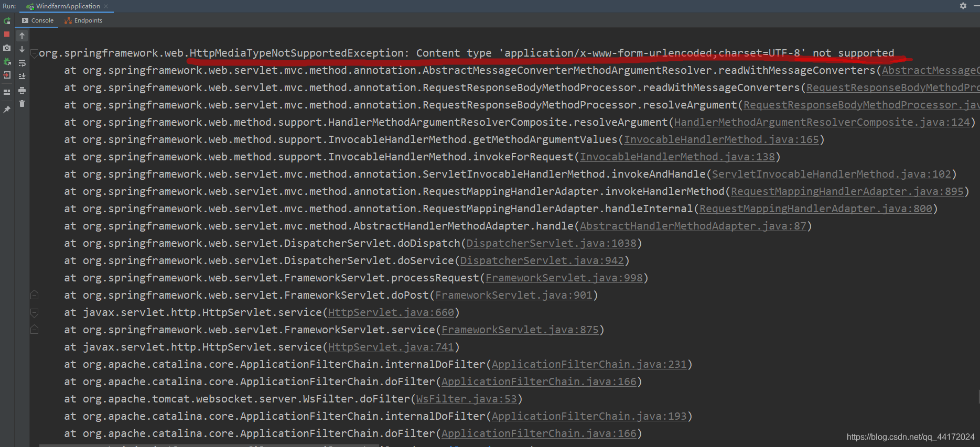Open the ServletInvocableHandlerMethod.java:102 link

831,174
